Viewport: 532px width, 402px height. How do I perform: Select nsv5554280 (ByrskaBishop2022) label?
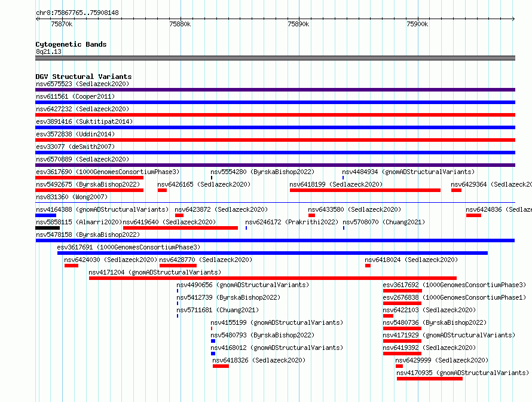[x=262, y=172]
